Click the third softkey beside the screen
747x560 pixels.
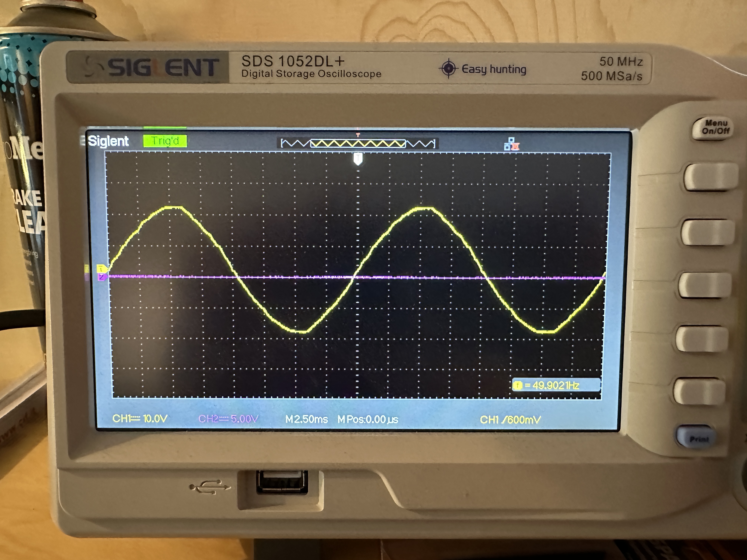click(x=705, y=285)
